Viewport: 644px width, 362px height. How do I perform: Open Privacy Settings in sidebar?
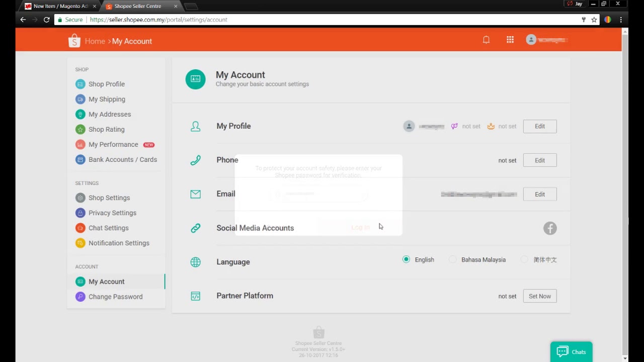point(112,213)
